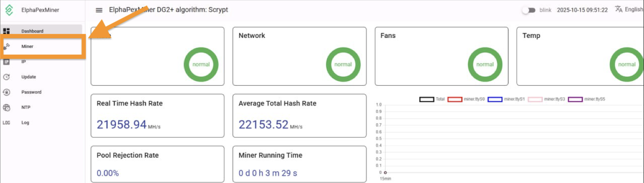Click the Update clock icon
The width and height of the screenshot is (644, 183).
point(6,77)
